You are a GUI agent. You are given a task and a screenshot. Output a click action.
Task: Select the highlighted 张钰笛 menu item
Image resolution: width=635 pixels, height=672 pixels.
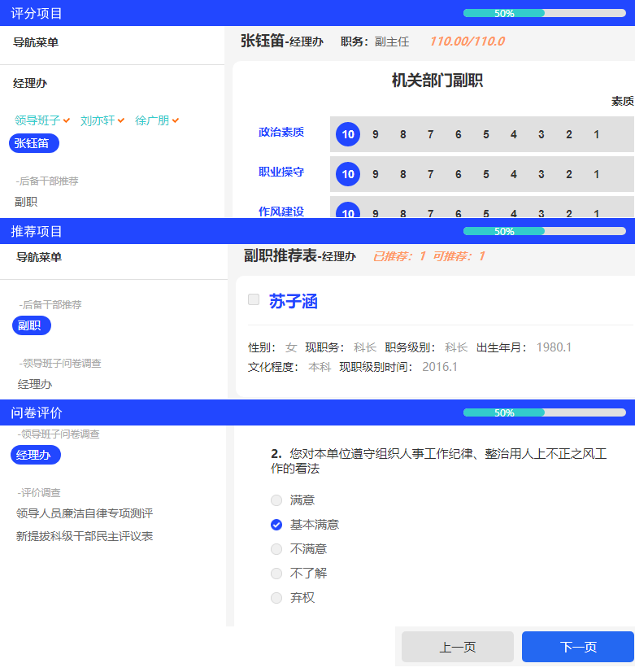point(34,143)
